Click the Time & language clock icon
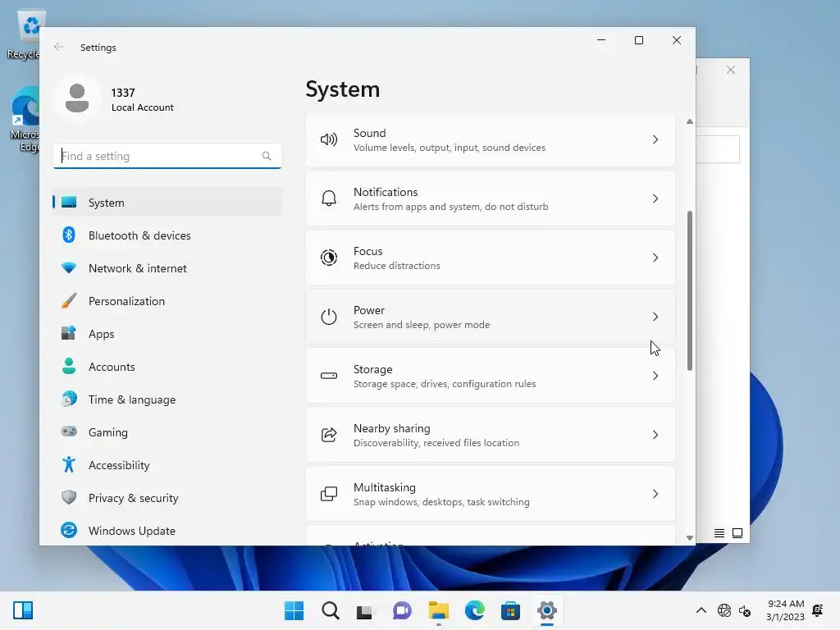840x630 pixels. click(69, 399)
